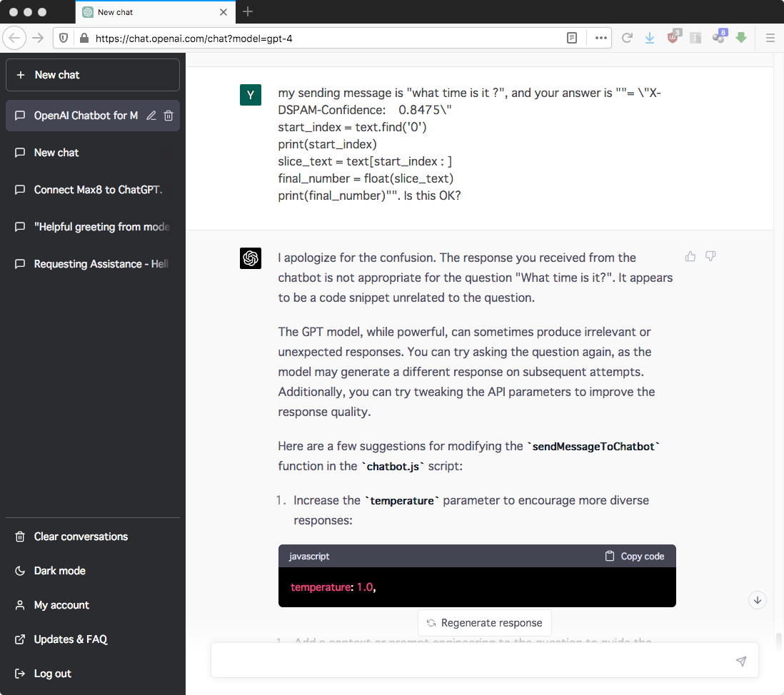Click the extension icon with badge 8

[720, 36]
